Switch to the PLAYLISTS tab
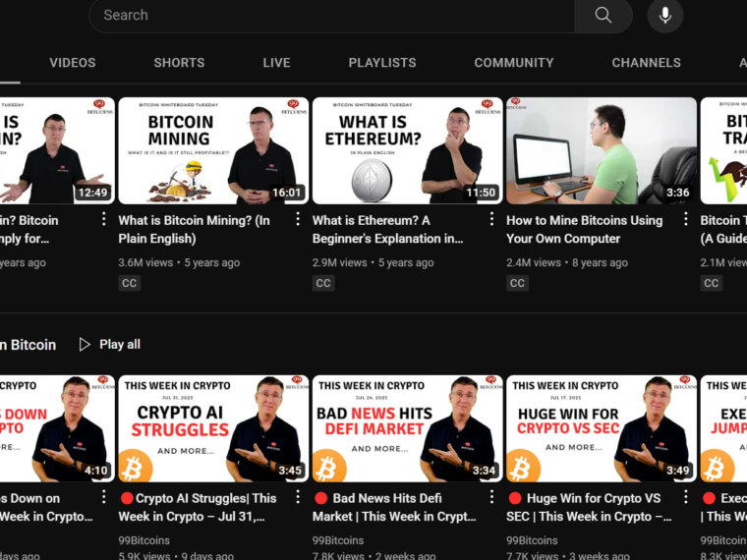The height and width of the screenshot is (560, 747). click(382, 62)
